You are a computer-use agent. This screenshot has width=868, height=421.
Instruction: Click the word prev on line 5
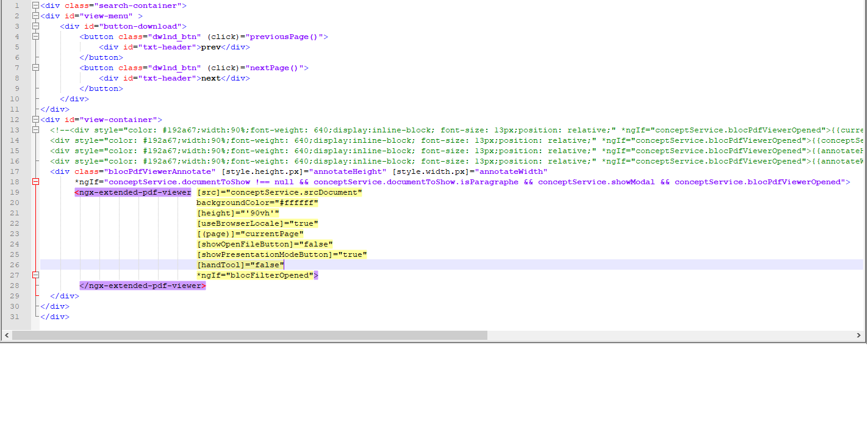click(x=210, y=47)
